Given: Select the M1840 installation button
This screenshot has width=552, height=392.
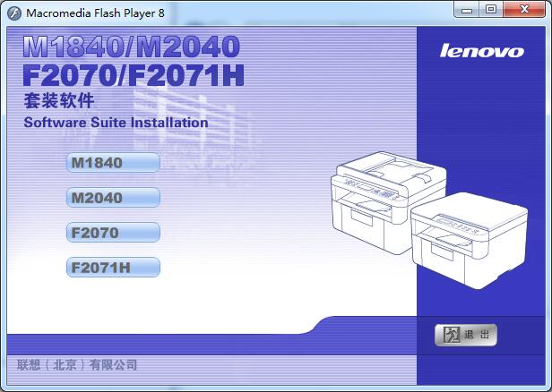Looking at the screenshot, I should pyautogui.click(x=114, y=163).
